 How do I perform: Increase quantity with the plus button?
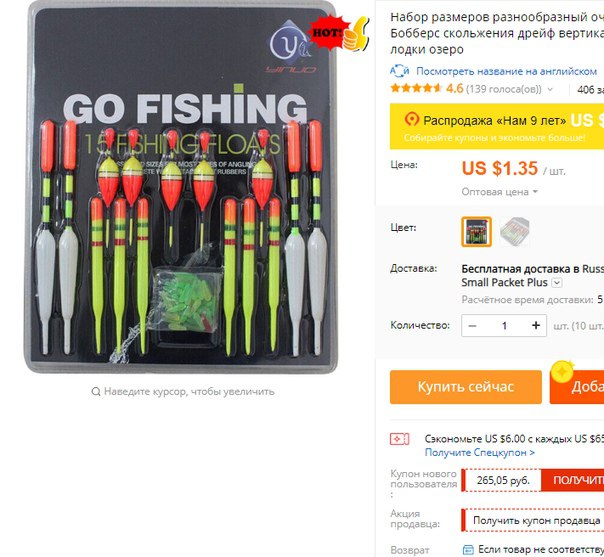click(x=536, y=326)
